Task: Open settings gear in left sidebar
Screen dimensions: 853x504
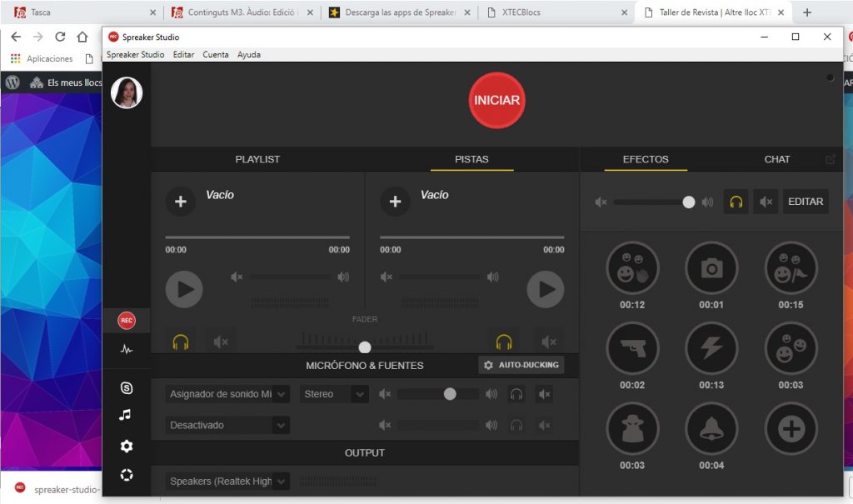Action: point(127,447)
